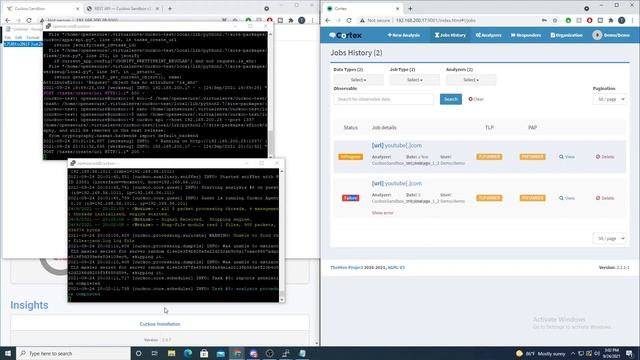Open the File menu in Notepad

pyautogui.click(x=8, y=37)
